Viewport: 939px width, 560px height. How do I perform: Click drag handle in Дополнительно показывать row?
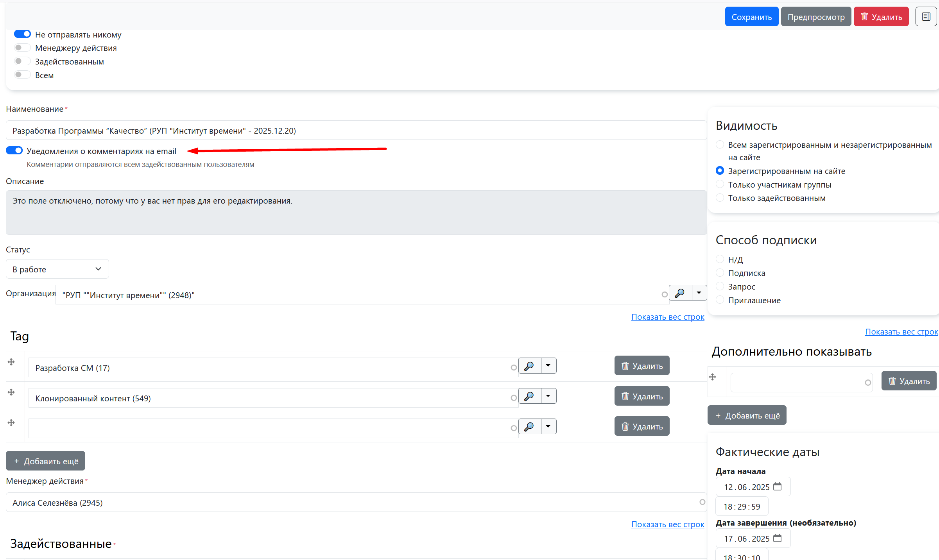pos(713,377)
